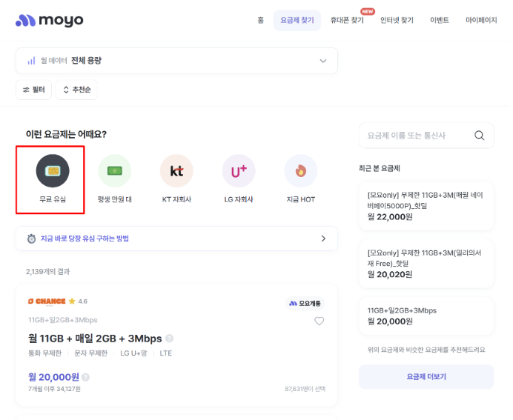Click the 요금제 더보기 button

[426, 377]
